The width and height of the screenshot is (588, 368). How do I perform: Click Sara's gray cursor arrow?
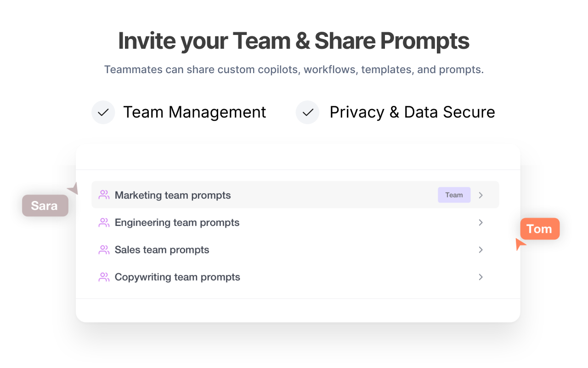[x=74, y=188]
